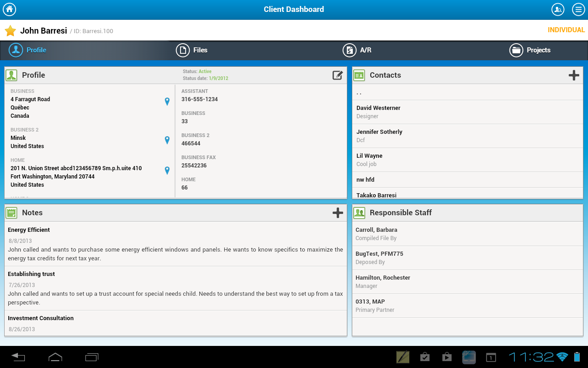Open recent apps from the navigation bar
The height and width of the screenshot is (368, 588).
91,357
